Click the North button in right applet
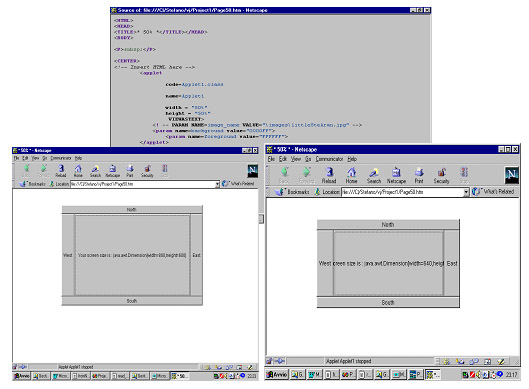The image size is (529, 389). tap(388, 225)
